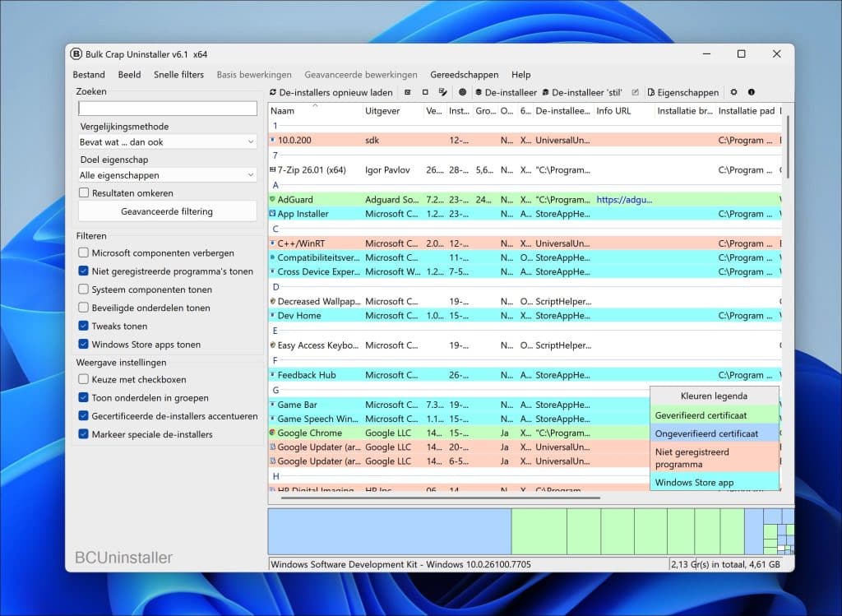The image size is (842, 616).
Task: Click the 'Geavanceerde filtering' button
Action: click(x=167, y=211)
